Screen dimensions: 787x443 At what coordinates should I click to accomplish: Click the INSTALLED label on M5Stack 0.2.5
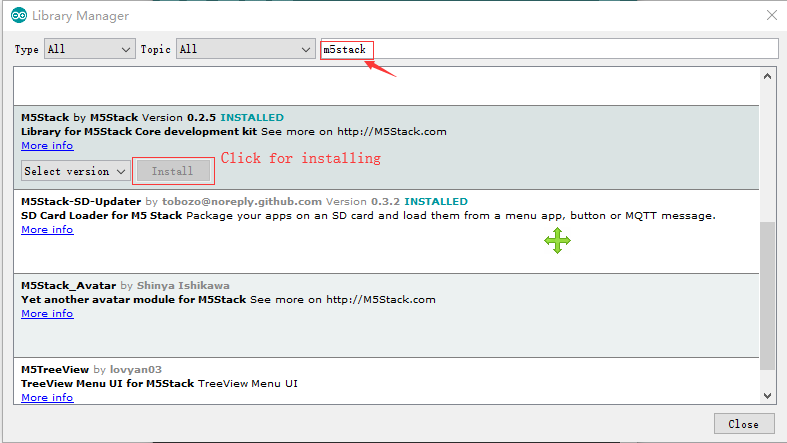click(x=252, y=117)
